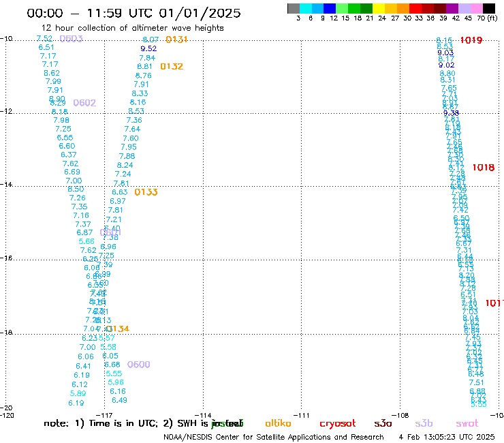504x443 pixels.
Task: Click the wave height value 8.50
Action: (x=76, y=189)
